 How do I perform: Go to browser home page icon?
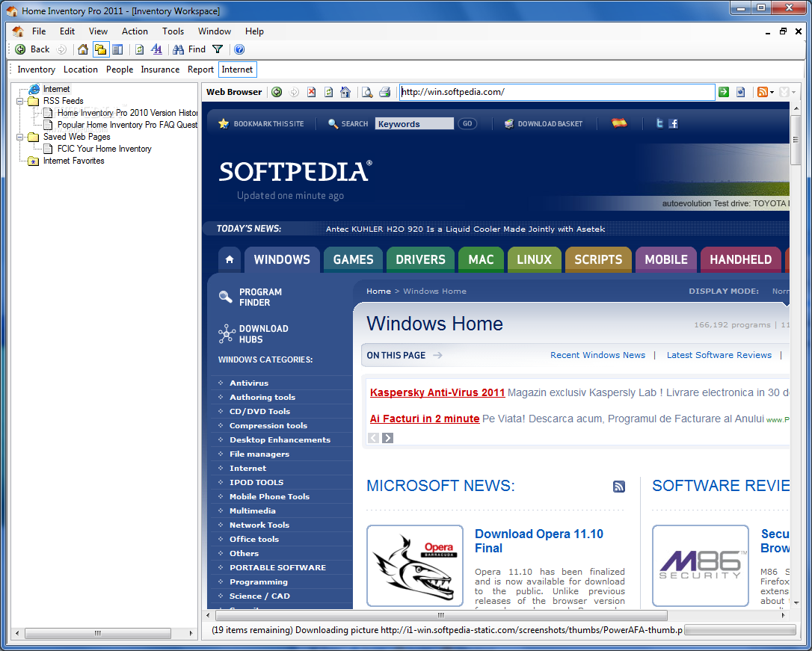coord(345,92)
